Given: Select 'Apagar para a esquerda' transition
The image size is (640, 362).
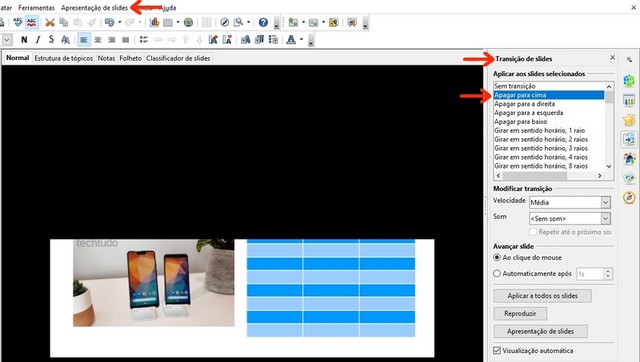Looking at the screenshot, I should (548, 113).
